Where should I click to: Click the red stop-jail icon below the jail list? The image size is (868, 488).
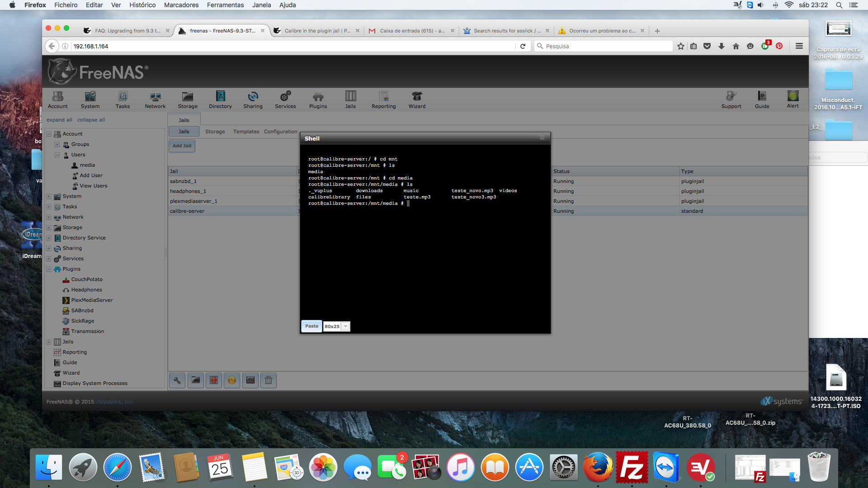click(x=214, y=380)
